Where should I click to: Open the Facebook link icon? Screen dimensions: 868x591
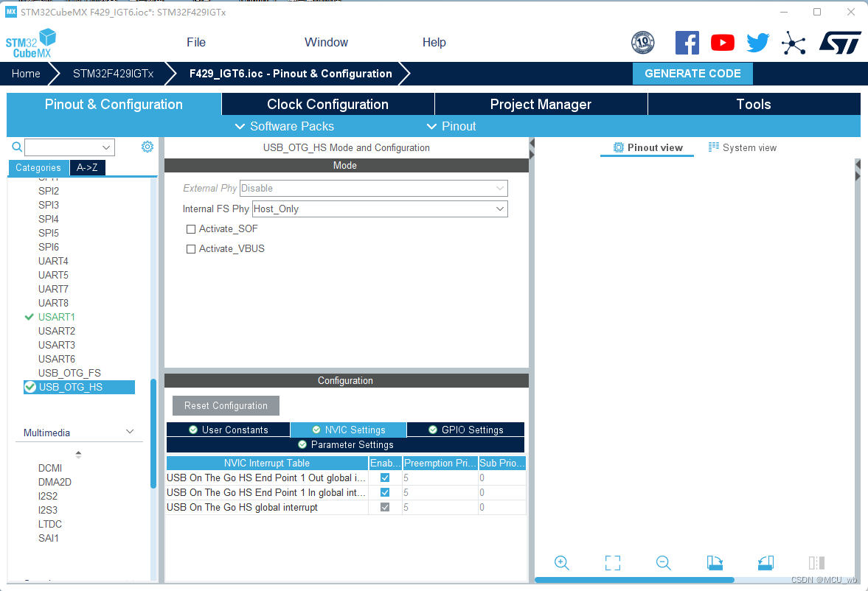687,43
